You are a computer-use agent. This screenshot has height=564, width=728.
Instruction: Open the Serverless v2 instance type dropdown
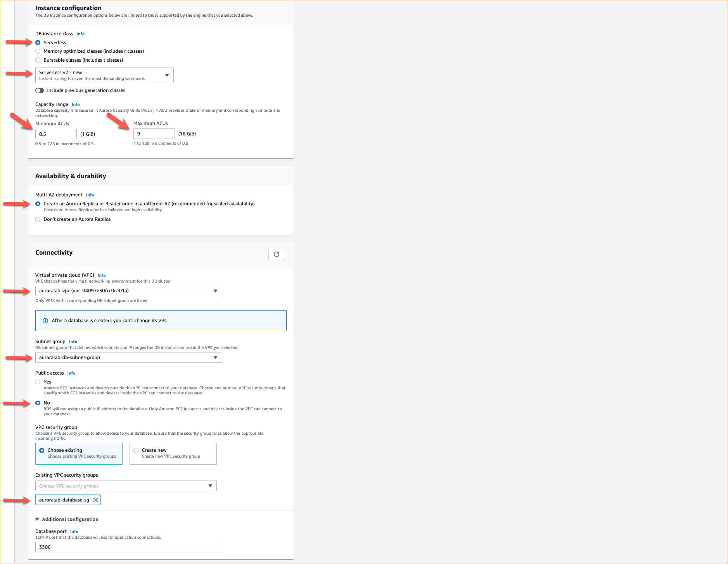point(104,75)
